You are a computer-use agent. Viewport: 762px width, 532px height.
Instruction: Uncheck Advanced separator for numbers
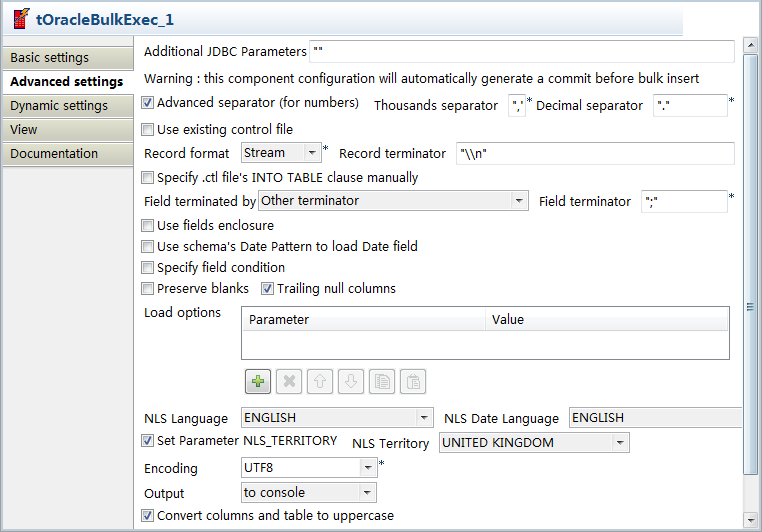tap(148, 102)
